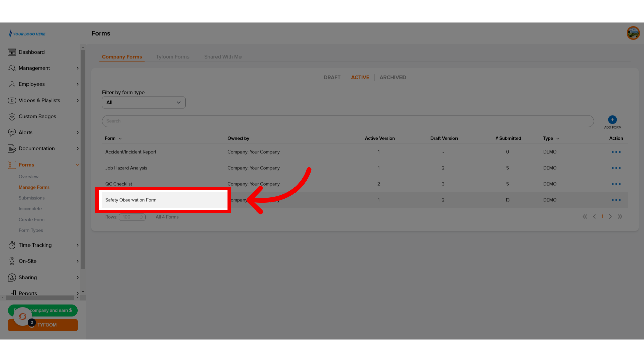This screenshot has width=644, height=362.
Task: Open the action menu for QC Checklist
Action: pos(616,184)
